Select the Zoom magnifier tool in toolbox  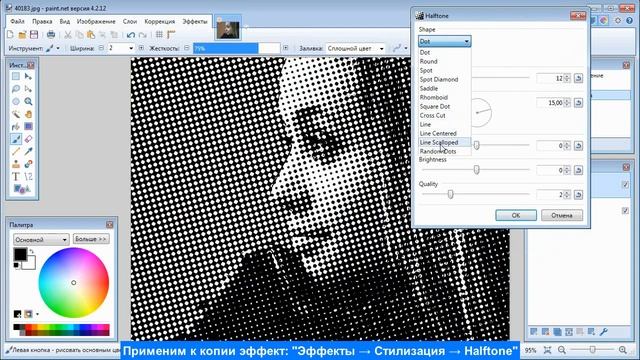[x=28, y=102]
